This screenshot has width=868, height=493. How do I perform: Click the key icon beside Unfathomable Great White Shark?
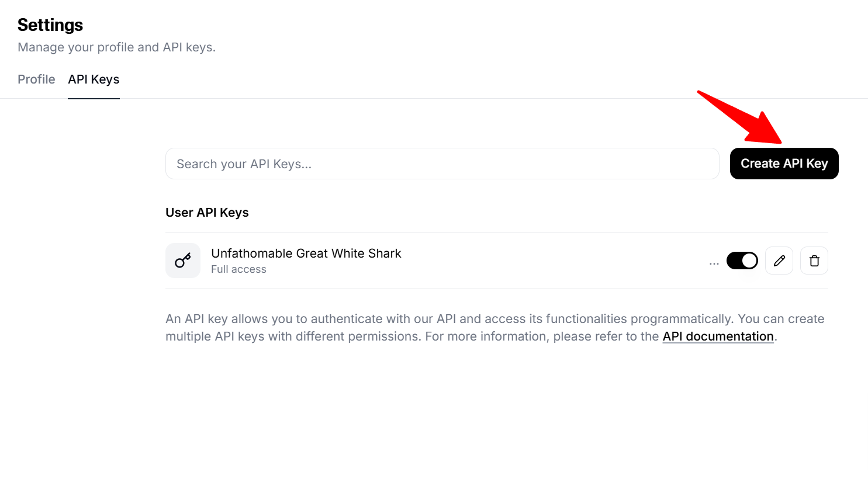coord(183,261)
